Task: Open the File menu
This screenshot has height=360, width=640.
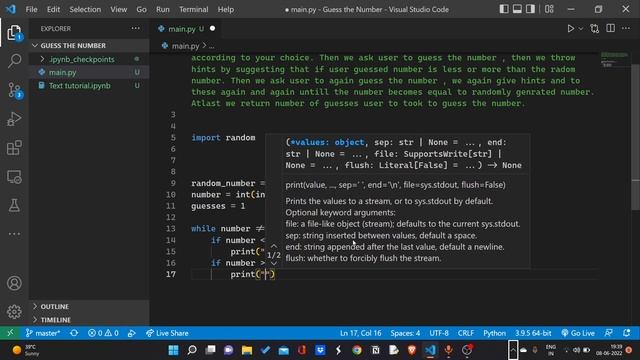Action: click(x=31, y=9)
